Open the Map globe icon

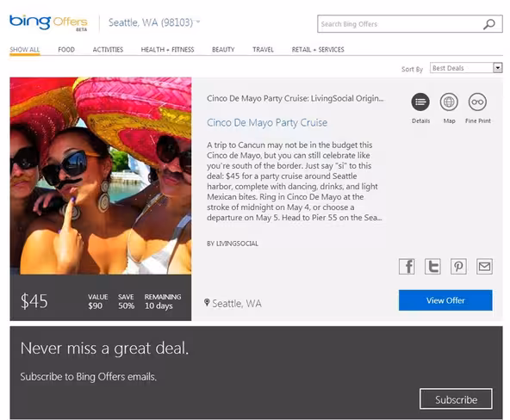coord(449,102)
